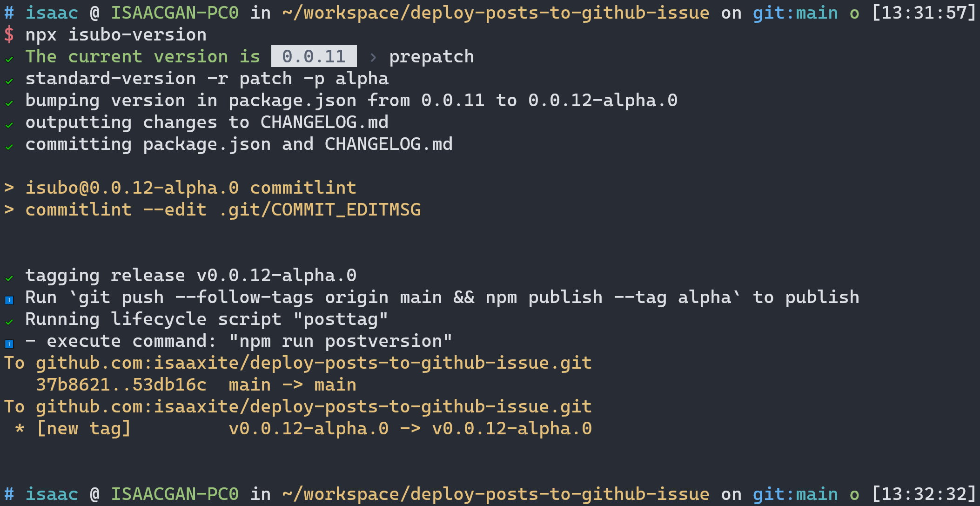The width and height of the screenshot is (980, 506).
Task: Click the [13:31:57] timestamp
Action: (924, 13)
